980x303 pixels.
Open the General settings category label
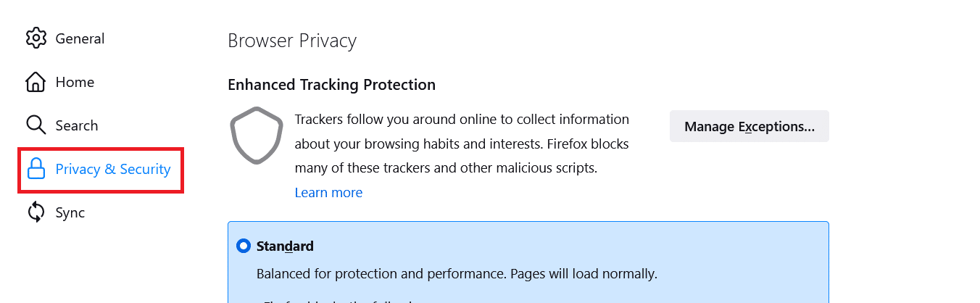(x=80, y=38)
